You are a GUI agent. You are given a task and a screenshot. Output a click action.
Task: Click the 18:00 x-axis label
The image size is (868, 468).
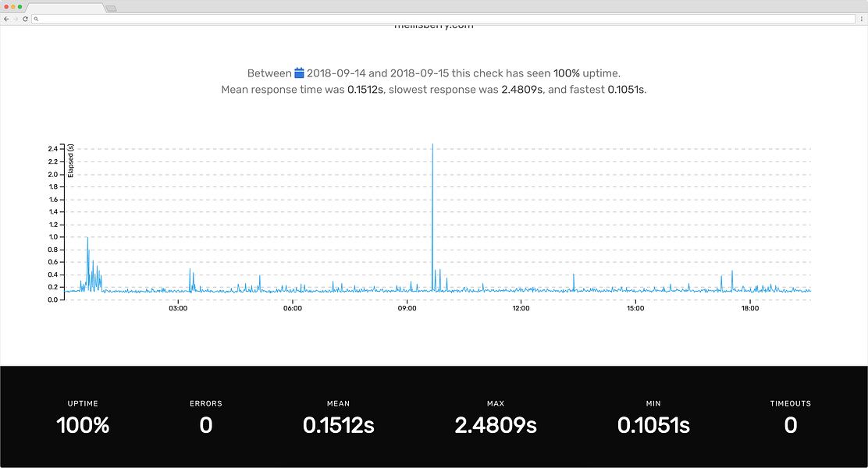coord(750,308)
